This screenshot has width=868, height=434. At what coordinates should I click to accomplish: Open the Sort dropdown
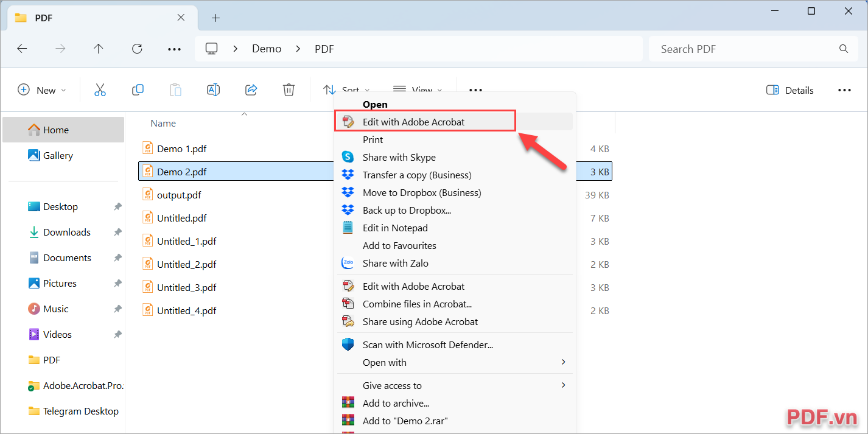pyautogui.click(x=346, y=90)
